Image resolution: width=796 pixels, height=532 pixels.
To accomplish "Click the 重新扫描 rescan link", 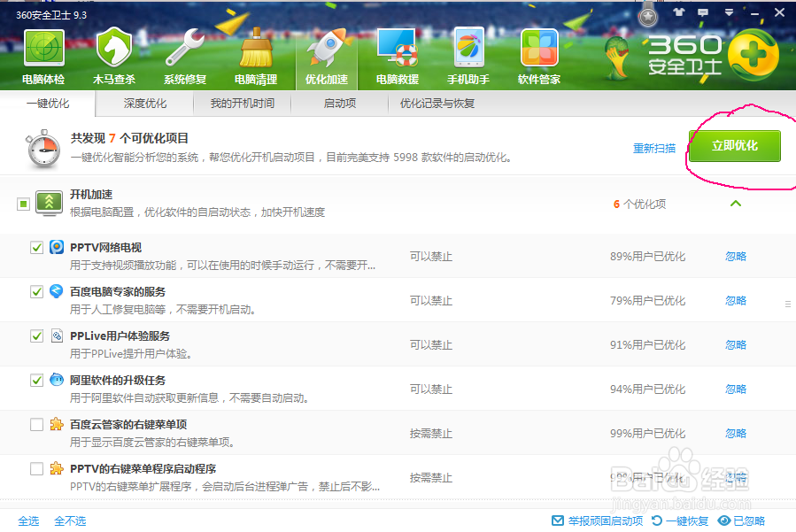I will [x=654, y=148].
